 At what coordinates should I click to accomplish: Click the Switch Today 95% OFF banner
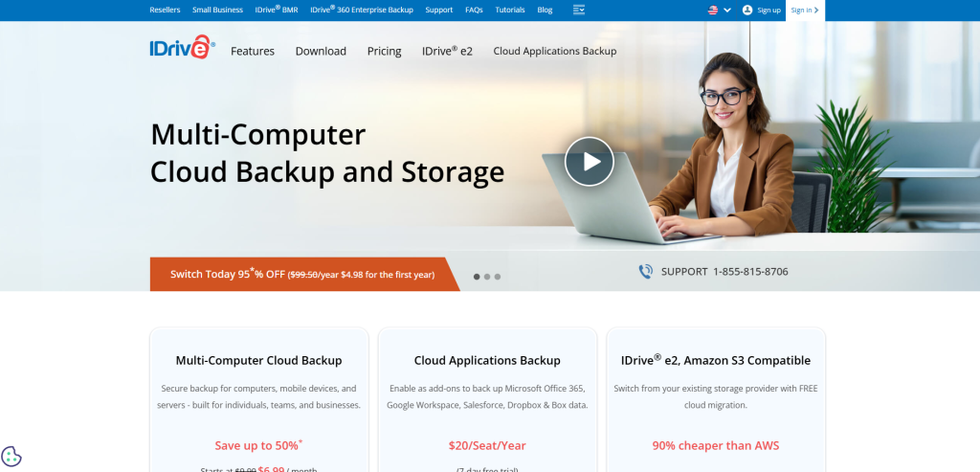(x=301, y=274)
